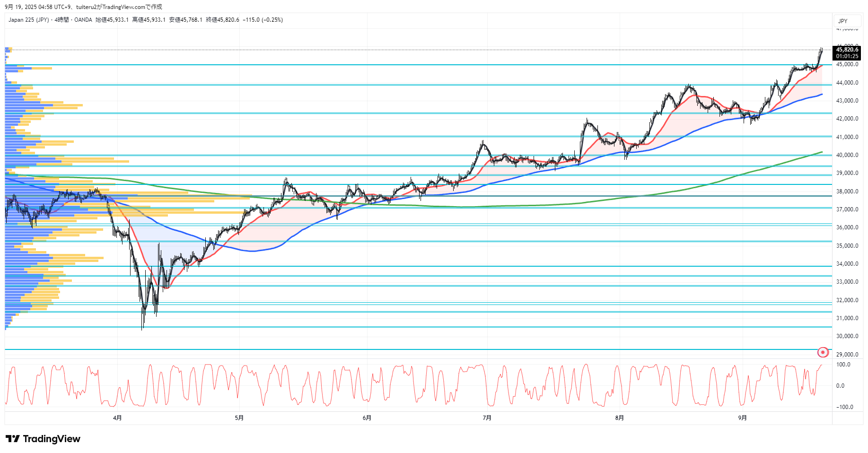The width and height of the screenshot is (868, 453).
Task: Click the 100.0 label on the oscillator scale
Action: pos(843,365)
